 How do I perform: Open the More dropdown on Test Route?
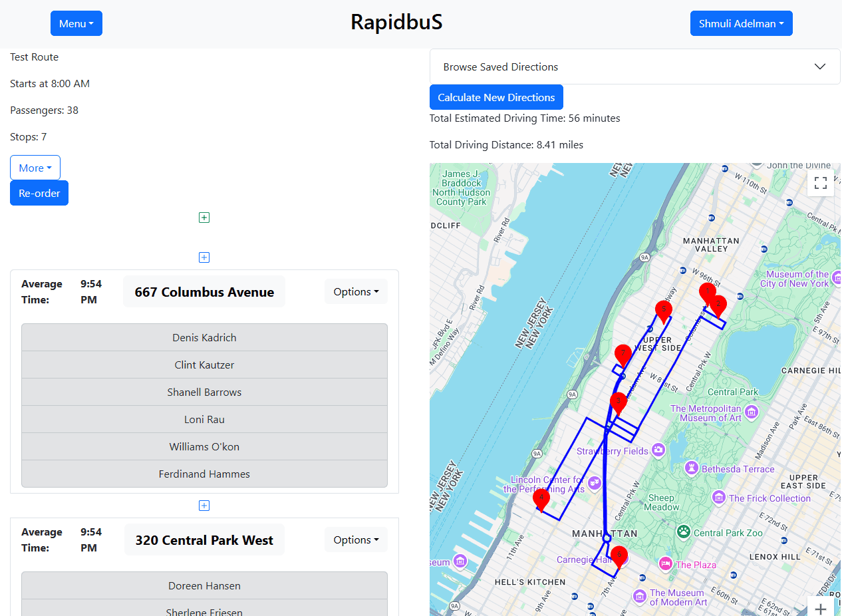tap(35, 168)
